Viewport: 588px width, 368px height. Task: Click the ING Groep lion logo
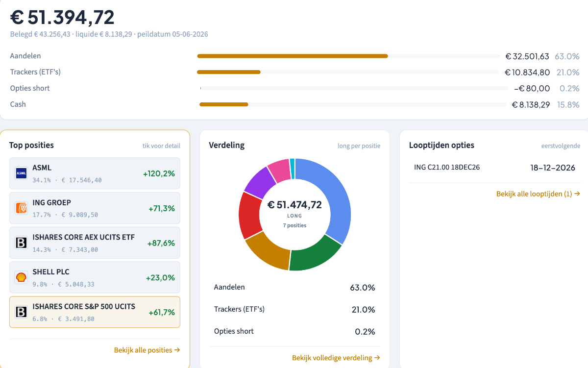coord(21,208)
